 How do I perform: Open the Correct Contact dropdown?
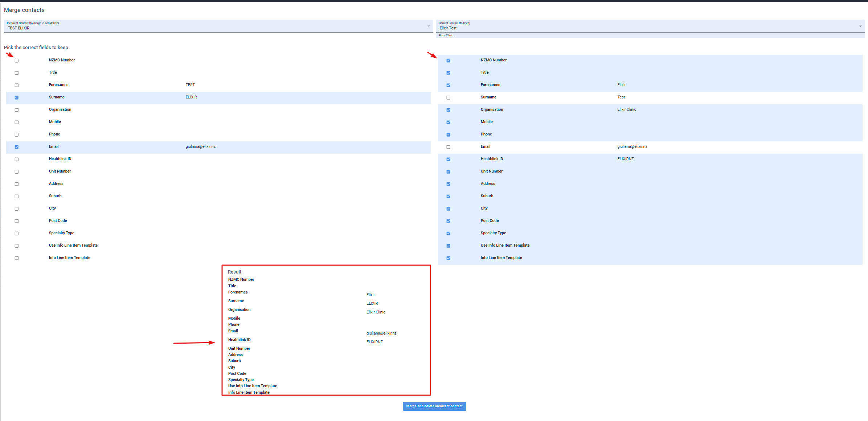tap(860, 26)
